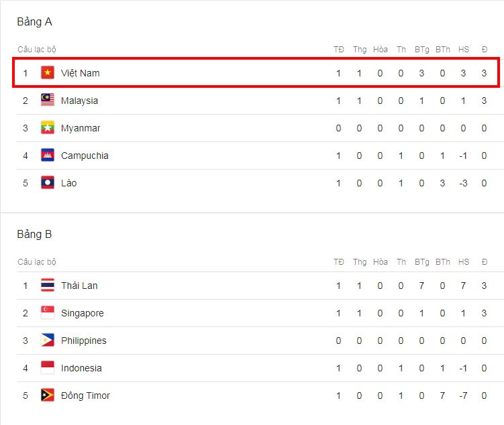The width and height of the screenshot is (504, 425).
Task: Click the Thái Lan flag icon
Action: [48, 286]
